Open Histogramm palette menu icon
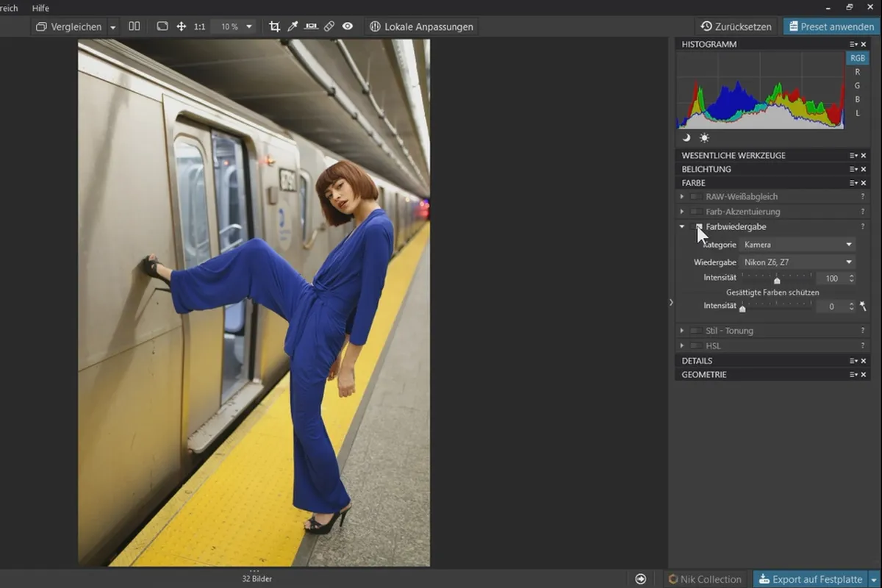This screenshot has width=882, height=588. [x=853, y=44]
